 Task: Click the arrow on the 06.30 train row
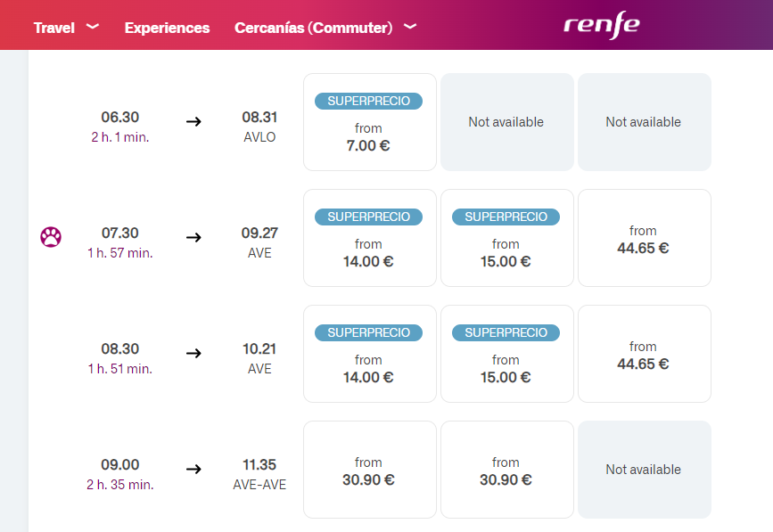coord(193,121)
